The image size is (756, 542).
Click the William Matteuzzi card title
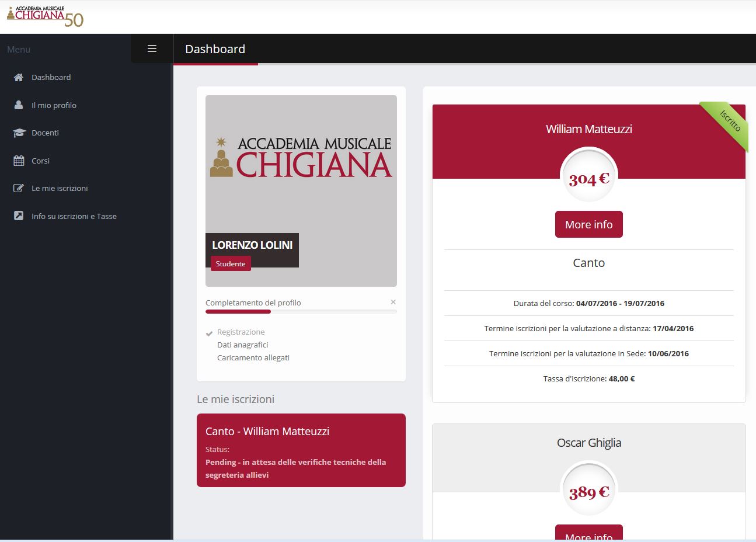[588, 129]
